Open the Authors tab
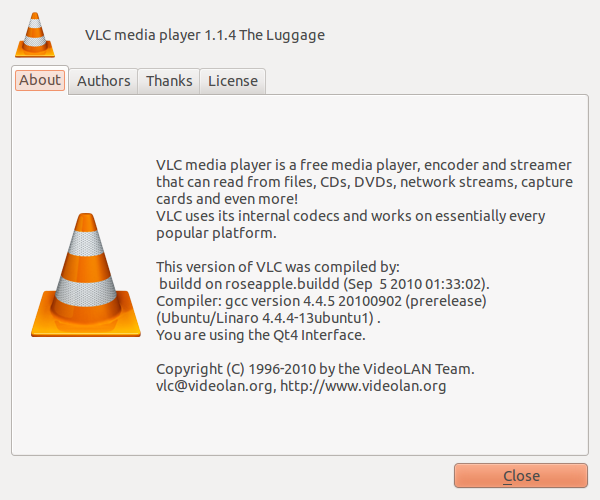Image resolution: width=600 pixels, height=500 pixels. point(104,81)
